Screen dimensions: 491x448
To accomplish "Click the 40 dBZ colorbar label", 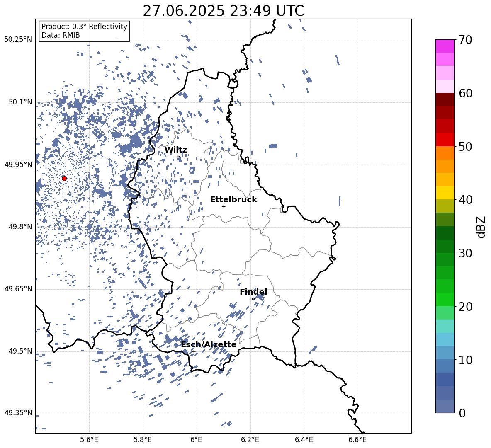I will (465, 200).
